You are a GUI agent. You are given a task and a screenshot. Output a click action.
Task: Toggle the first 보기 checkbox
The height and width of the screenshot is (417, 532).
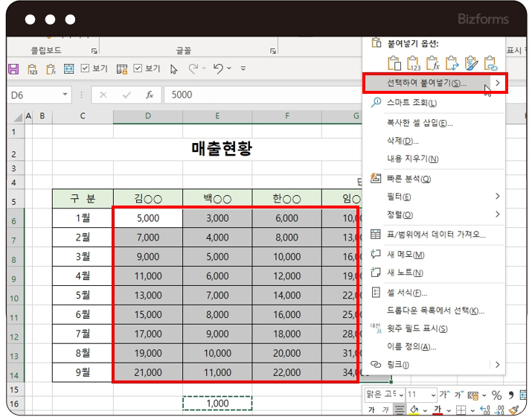[x=86, y=69]
